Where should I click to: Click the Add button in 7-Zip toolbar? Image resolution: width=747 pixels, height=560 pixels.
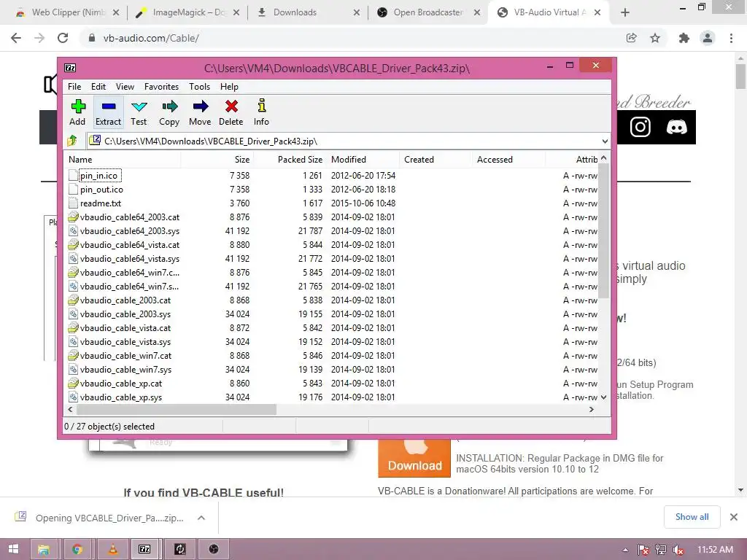pyautogui.click(x=77, y=112)
